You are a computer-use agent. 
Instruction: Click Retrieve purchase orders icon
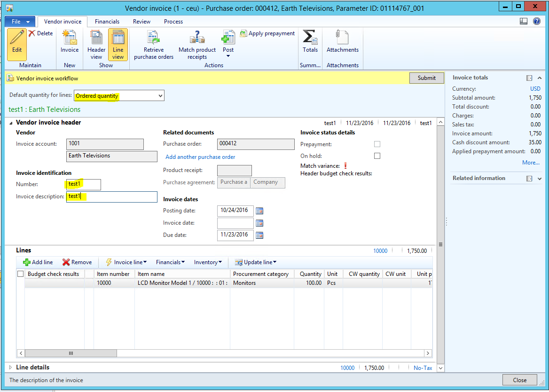point(154,38)
